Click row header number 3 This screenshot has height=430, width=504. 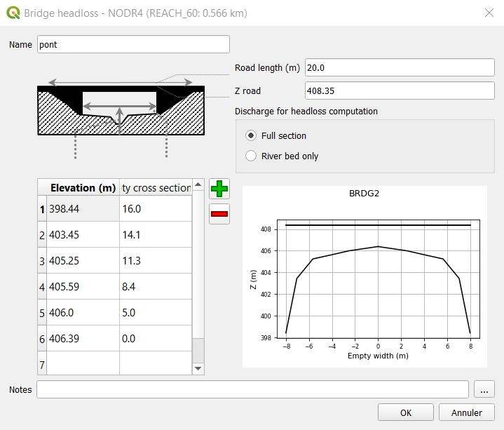(42, 261)
